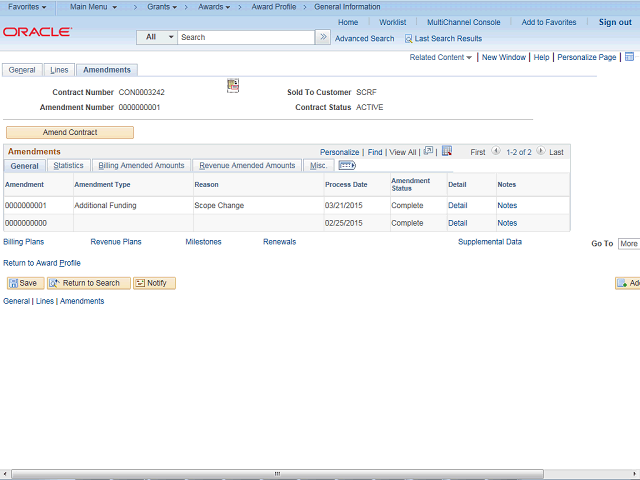Open the Go To More dropdown

[x=629, y=244]
